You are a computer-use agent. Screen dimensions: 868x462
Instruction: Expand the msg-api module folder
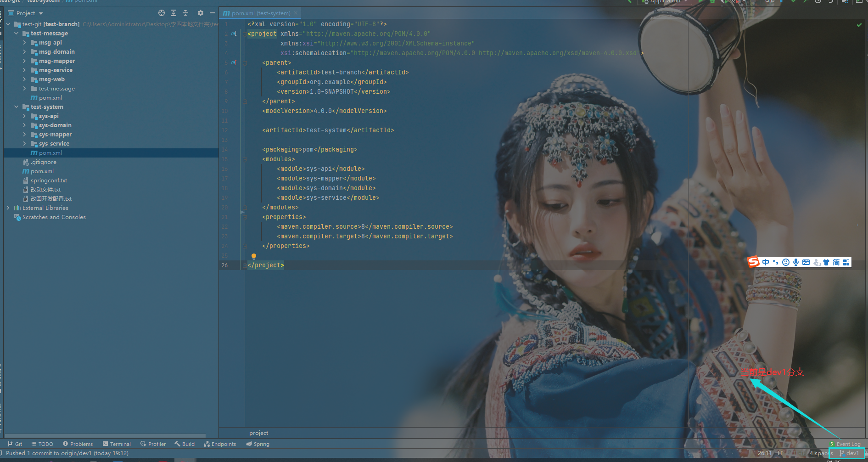(25, 42)
